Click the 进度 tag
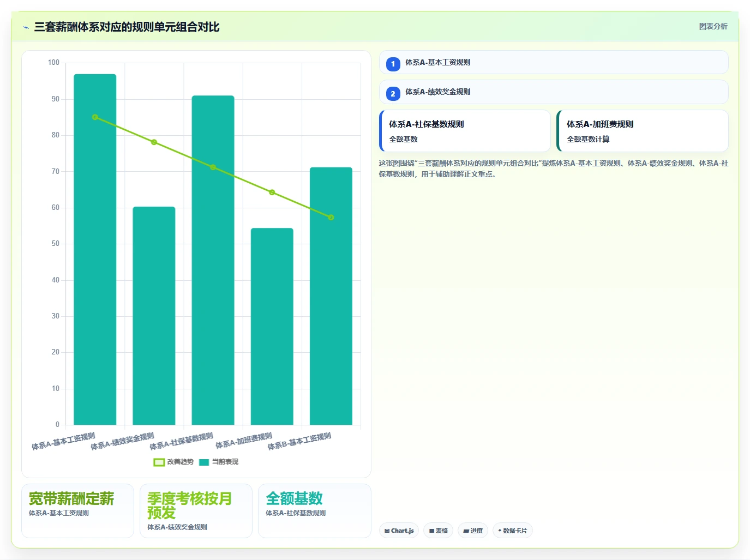The image size is (750, 560). click(473, 531)
